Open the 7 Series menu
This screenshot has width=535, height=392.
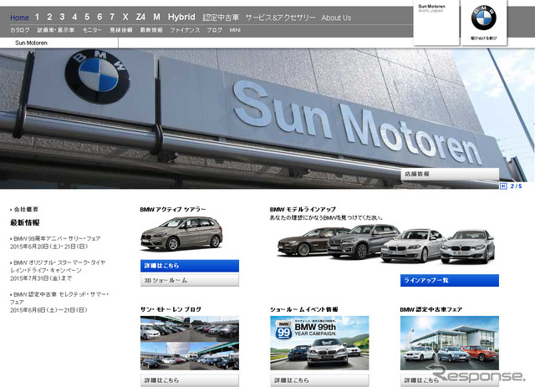point(112,17)
